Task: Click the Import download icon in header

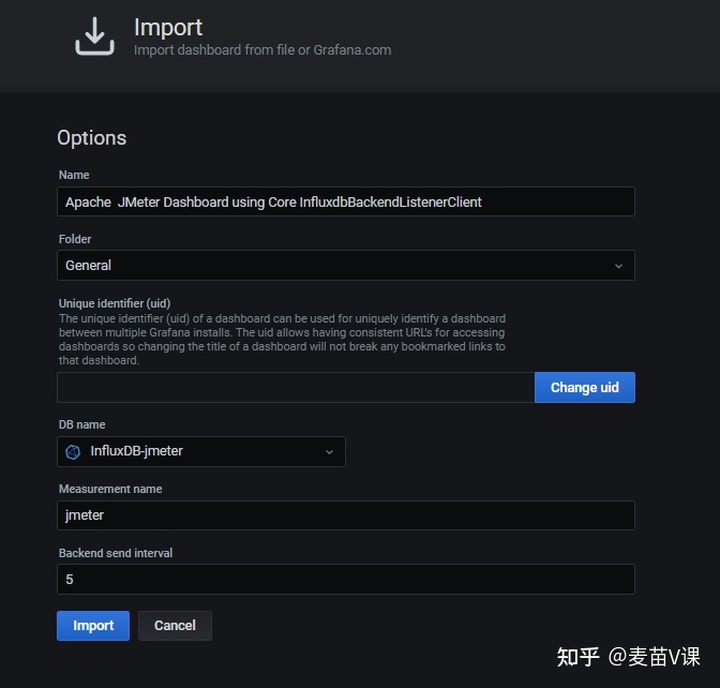Action: click(95, 36)
